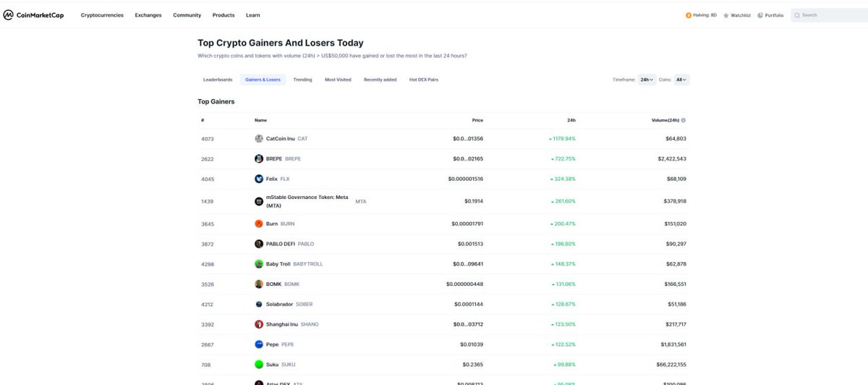Click the $2,422,543 volume value
This screenshot has height=385, width=868.
tap(672, 158)
